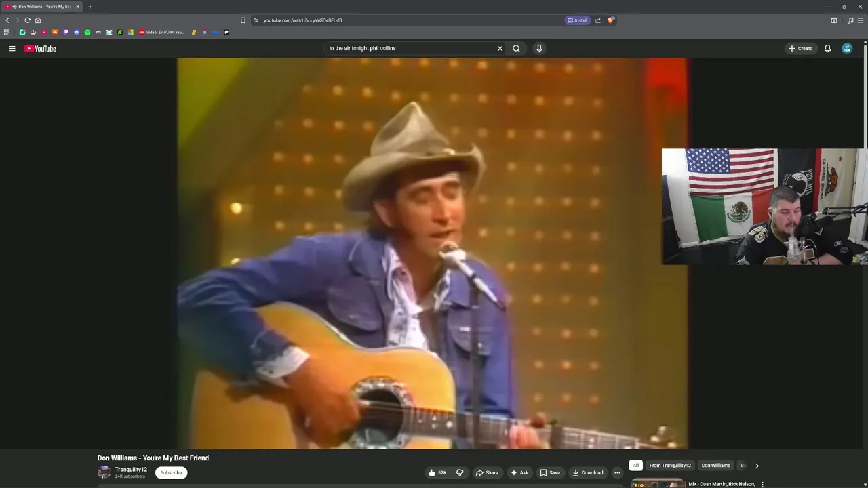Open the CNN Video Ex-POWs bookmark
This screenshot has height=488, width=868.
click(161, 32)
